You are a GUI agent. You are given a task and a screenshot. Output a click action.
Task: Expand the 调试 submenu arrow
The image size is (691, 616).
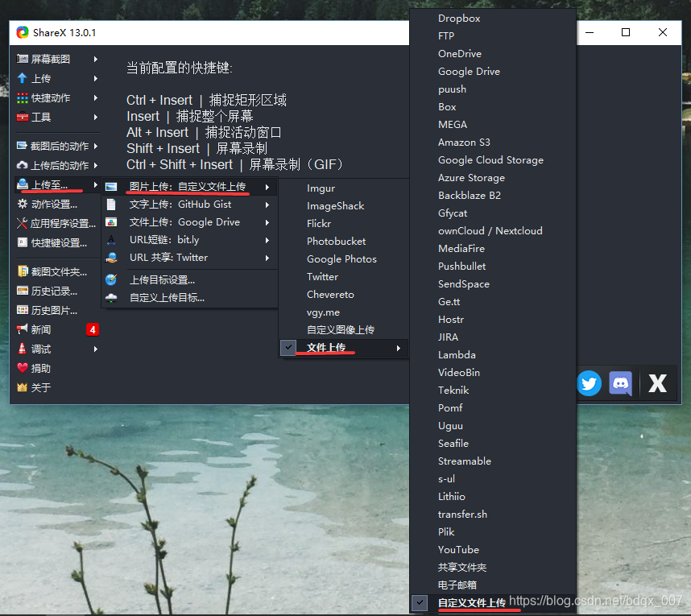tap(96, 349)
